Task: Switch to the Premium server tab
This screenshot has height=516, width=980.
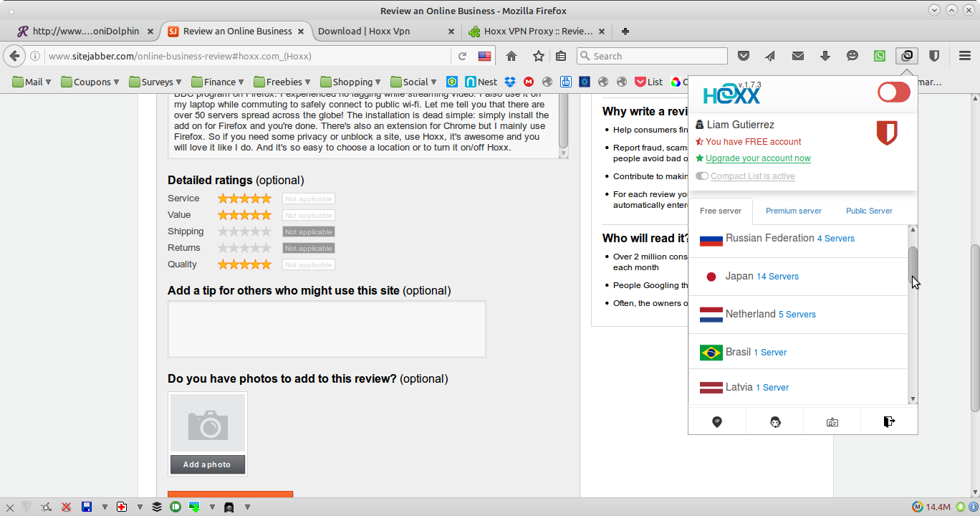Action: tap(793, 211)
